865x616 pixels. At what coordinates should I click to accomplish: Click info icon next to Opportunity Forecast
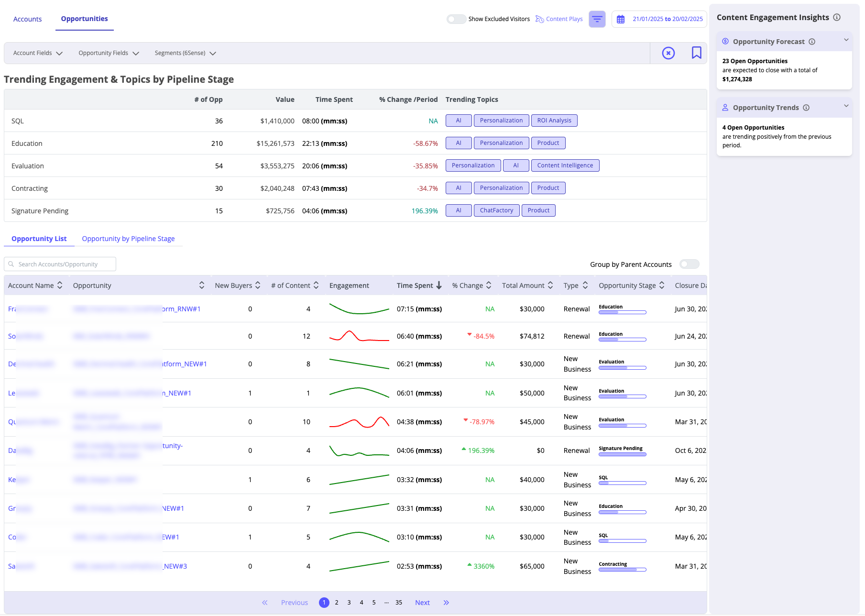812,42
